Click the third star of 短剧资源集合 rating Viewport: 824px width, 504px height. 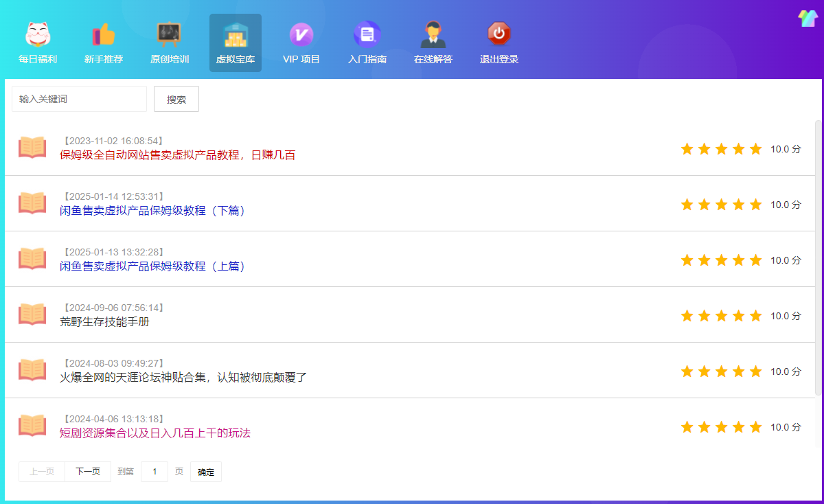pos(722,427)
